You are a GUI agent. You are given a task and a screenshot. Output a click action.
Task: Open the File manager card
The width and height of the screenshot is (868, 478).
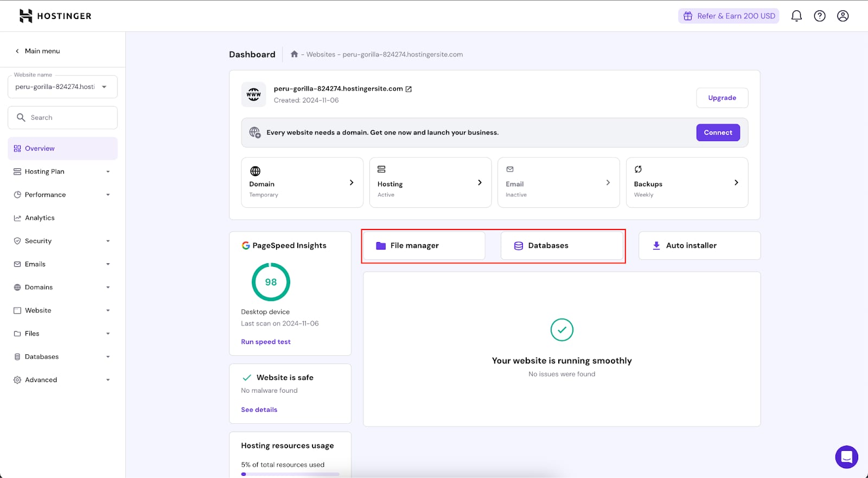pos(424,246)
